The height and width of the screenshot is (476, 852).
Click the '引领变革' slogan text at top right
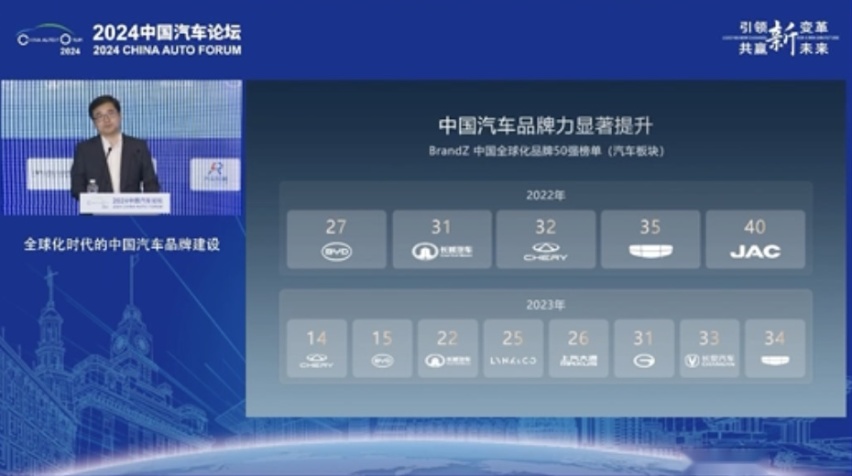(783, 27)
